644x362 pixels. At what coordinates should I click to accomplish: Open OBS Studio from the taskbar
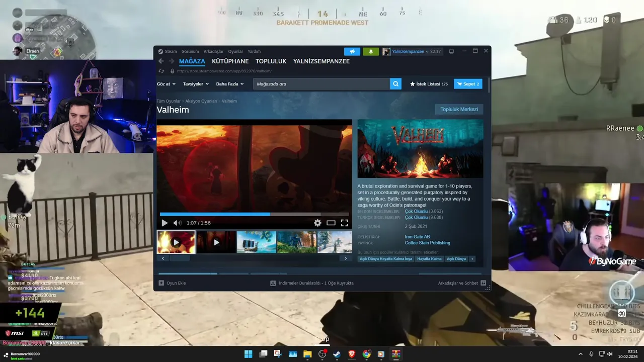point(323,354)
